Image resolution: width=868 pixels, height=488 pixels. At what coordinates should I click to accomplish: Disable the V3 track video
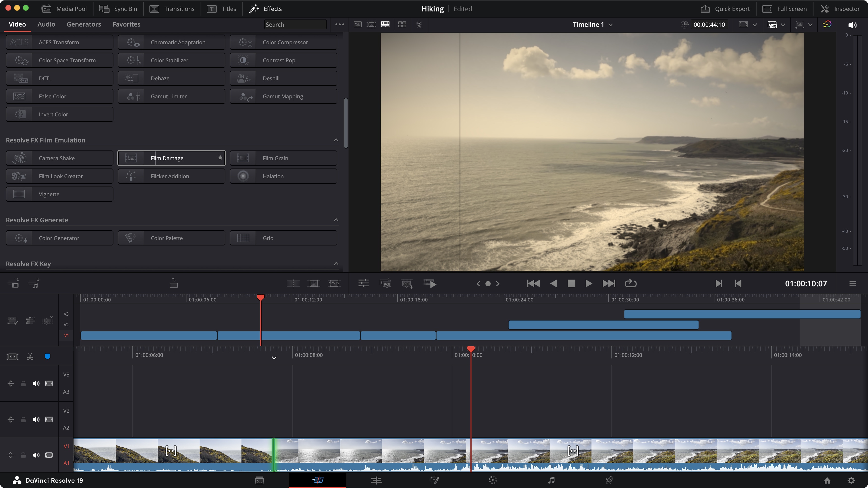pos(49,384)
